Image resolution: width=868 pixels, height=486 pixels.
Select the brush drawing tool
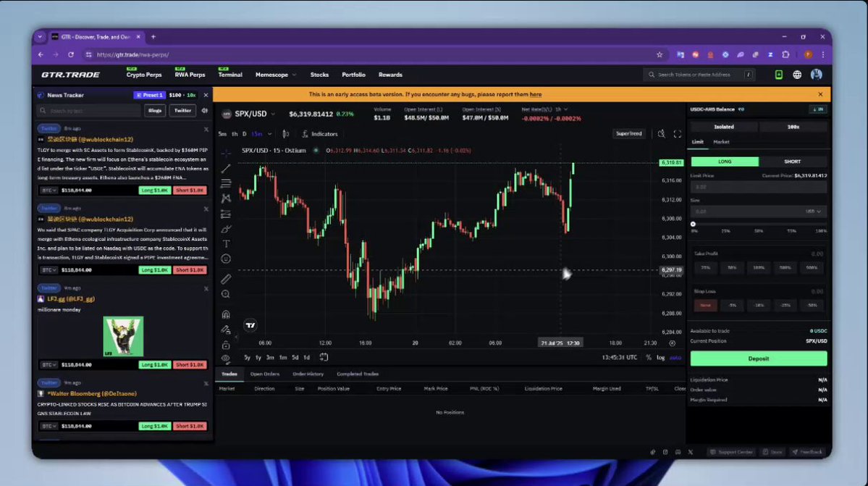click(226, 229)
